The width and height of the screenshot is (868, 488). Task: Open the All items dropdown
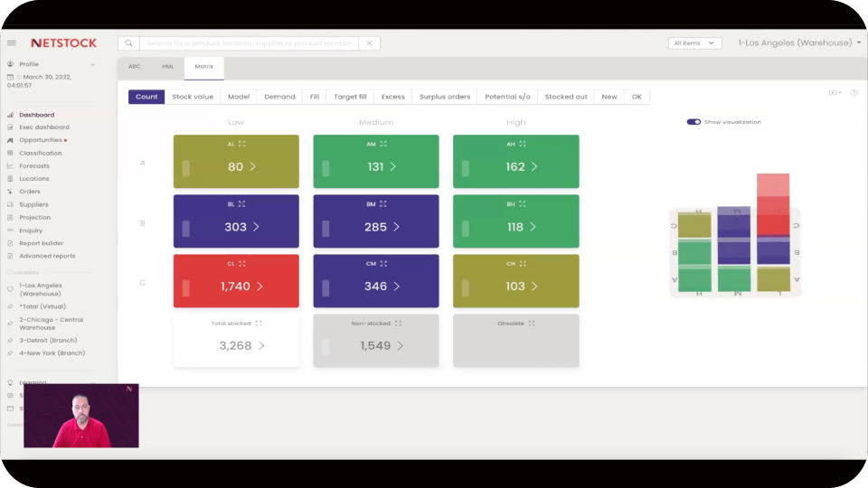(694, 42)
